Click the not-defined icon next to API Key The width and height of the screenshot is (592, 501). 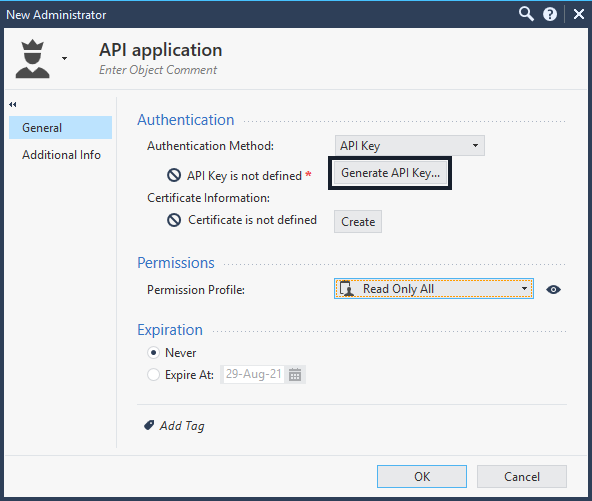(174, 175)
